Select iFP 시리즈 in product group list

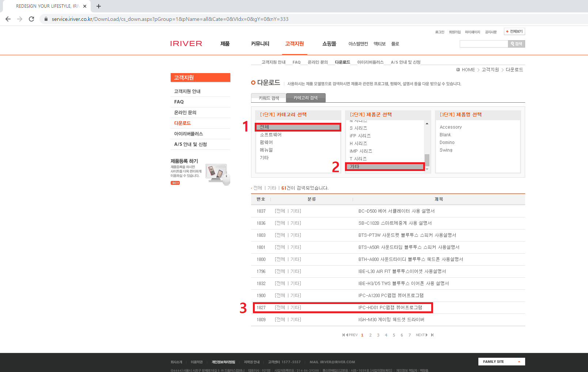[x=360, y=136]
